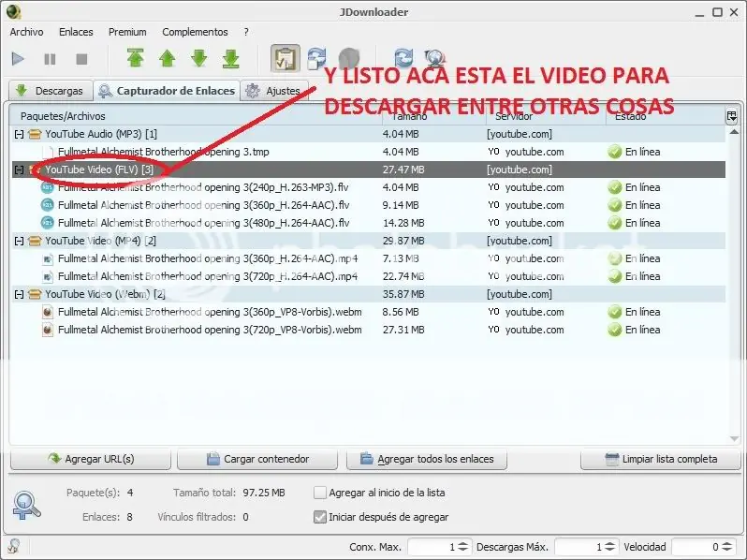Switch to the Descargas tab

50,91
